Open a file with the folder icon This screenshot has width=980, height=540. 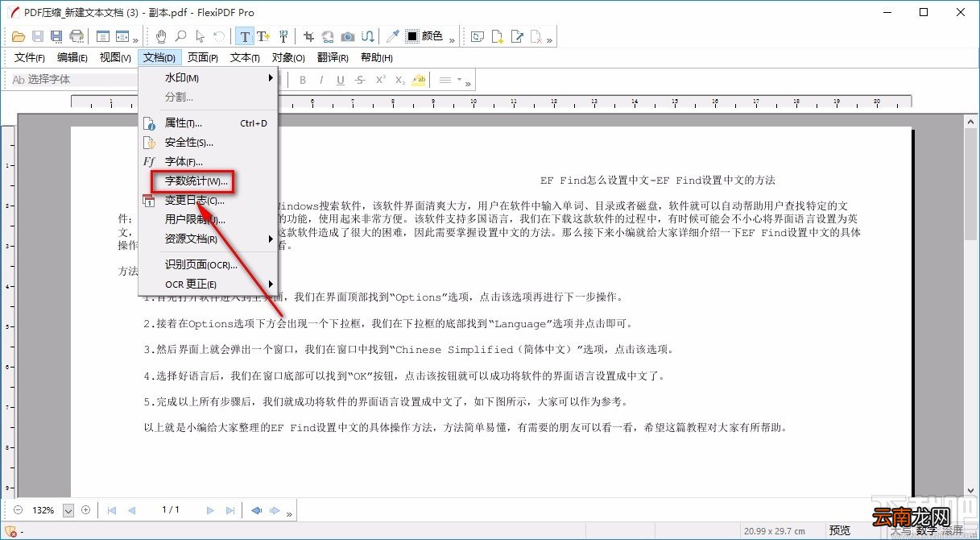point(19,36)
